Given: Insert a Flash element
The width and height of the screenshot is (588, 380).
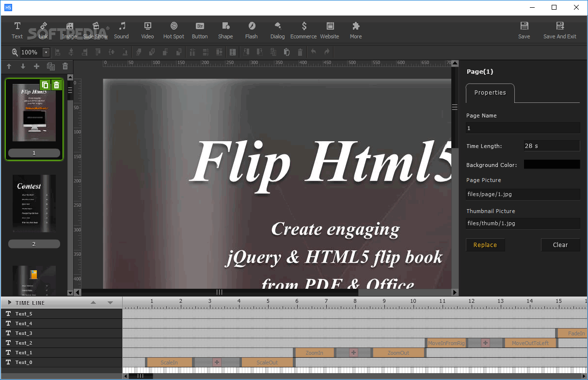Looking at the screenshot, I should coord(252,30).
